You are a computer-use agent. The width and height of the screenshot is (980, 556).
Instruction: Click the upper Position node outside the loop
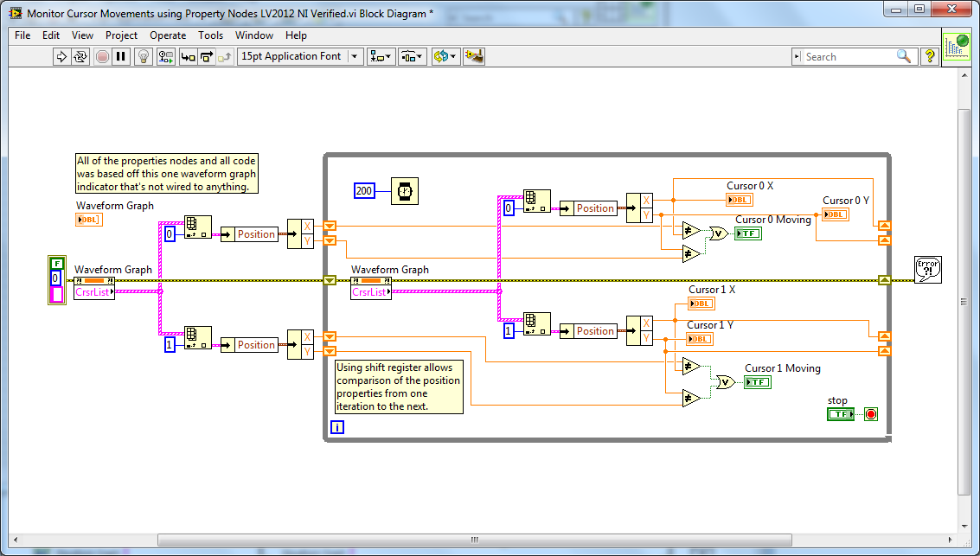coord(249,234)
